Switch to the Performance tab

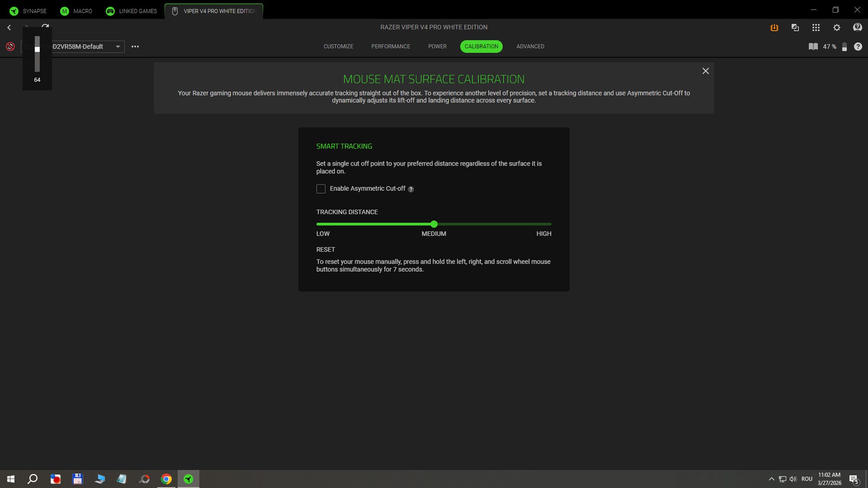tap(390, 47)
